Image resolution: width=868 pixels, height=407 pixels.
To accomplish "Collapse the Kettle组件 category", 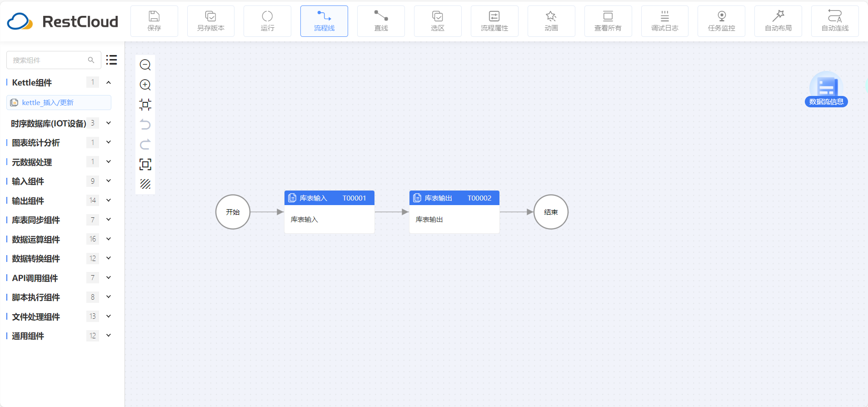I will pyautogui.click(x=109, y=82).
